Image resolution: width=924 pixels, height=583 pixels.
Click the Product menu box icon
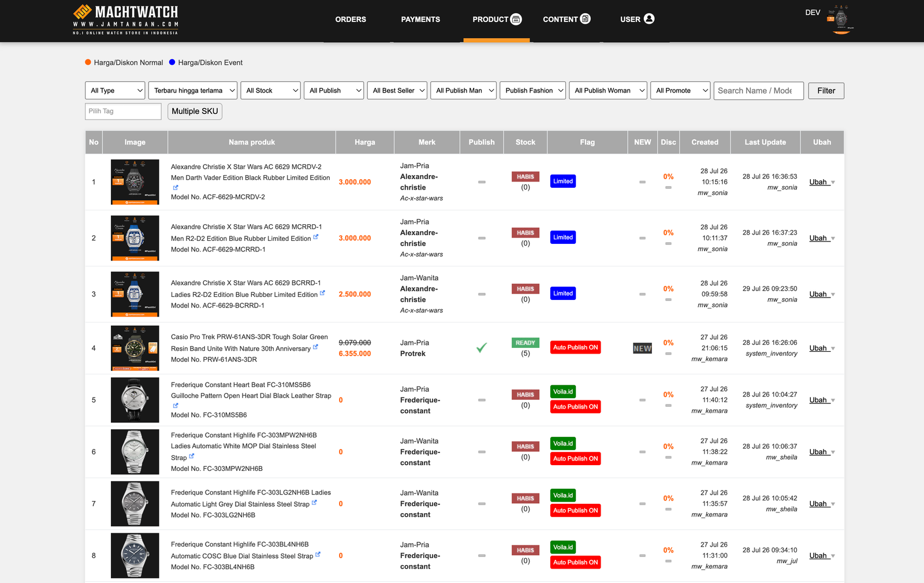[x=516, y=19]
